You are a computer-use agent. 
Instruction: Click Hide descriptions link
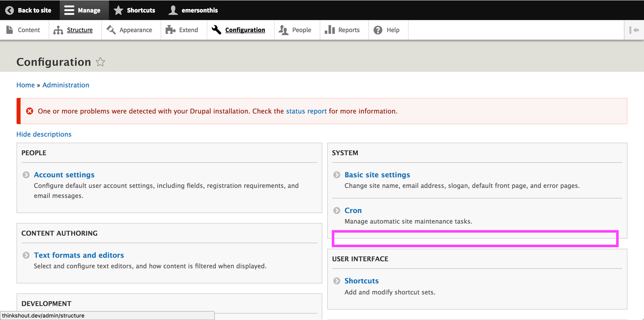click(44, 134)
